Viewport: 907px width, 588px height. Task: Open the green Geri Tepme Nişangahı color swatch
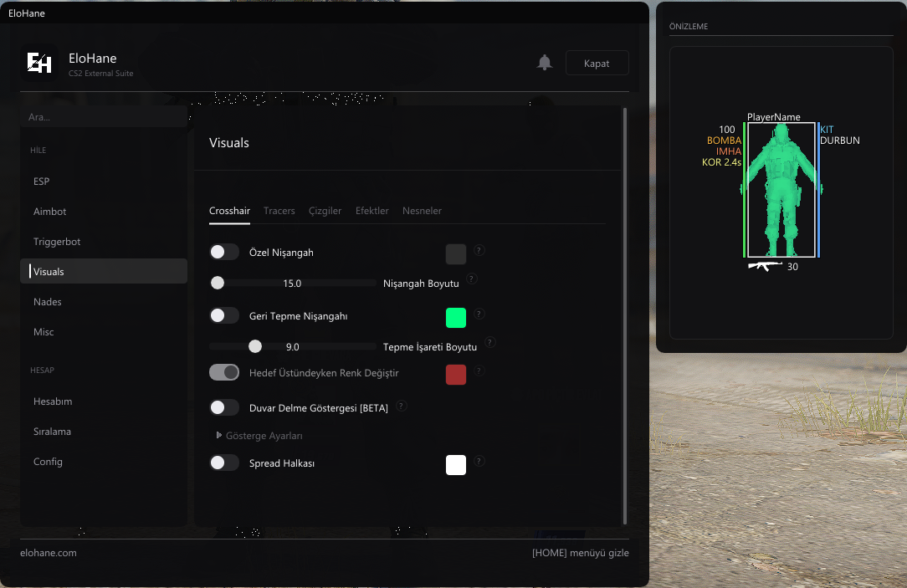tap(456, 318)
